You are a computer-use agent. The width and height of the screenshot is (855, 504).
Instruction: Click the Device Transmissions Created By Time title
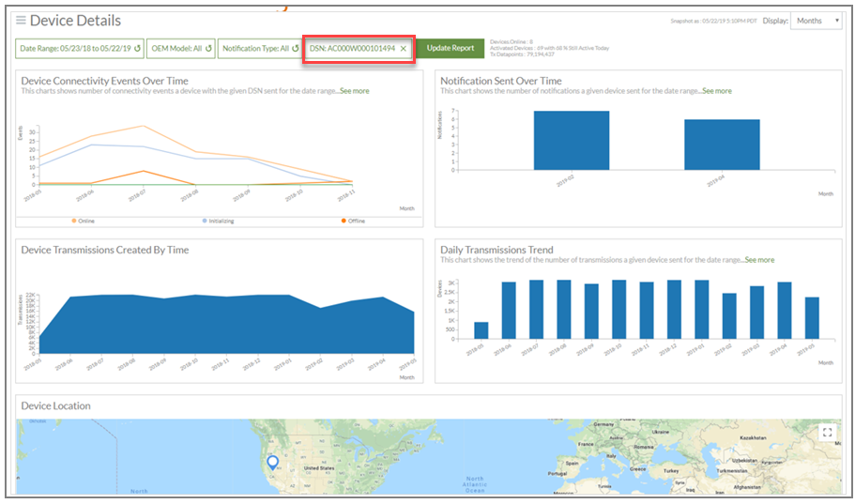tap(105, 250)
